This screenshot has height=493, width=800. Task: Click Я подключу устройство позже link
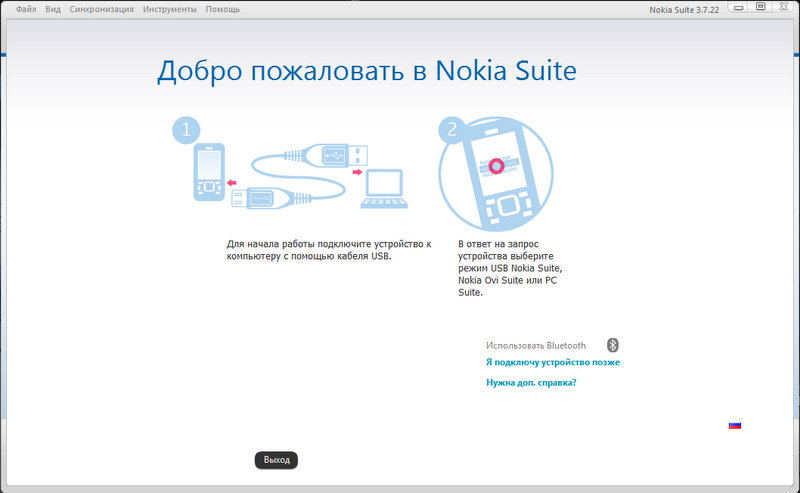(553, 362)
